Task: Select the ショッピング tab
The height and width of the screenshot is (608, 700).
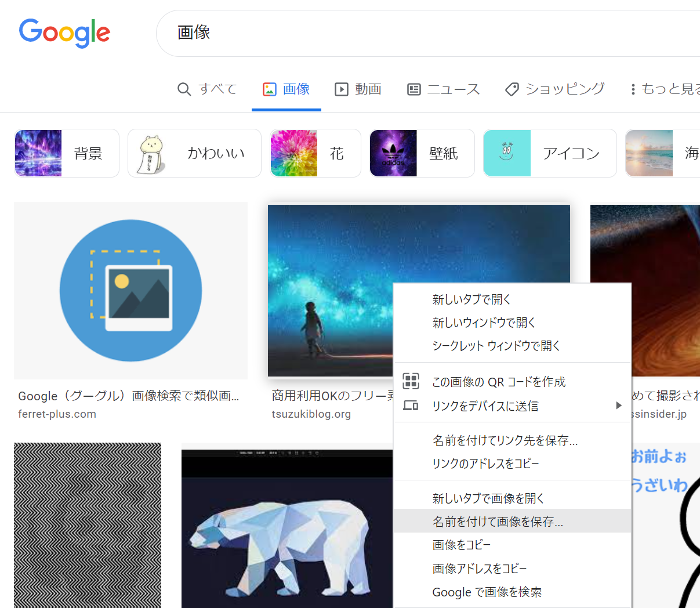Action: click(555, 89)
